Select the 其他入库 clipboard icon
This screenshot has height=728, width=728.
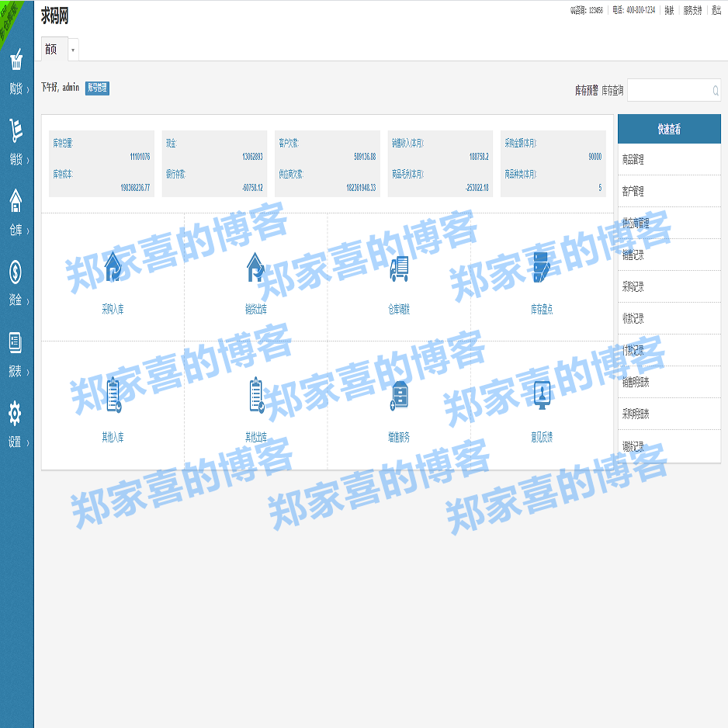[x=114, y=396]
